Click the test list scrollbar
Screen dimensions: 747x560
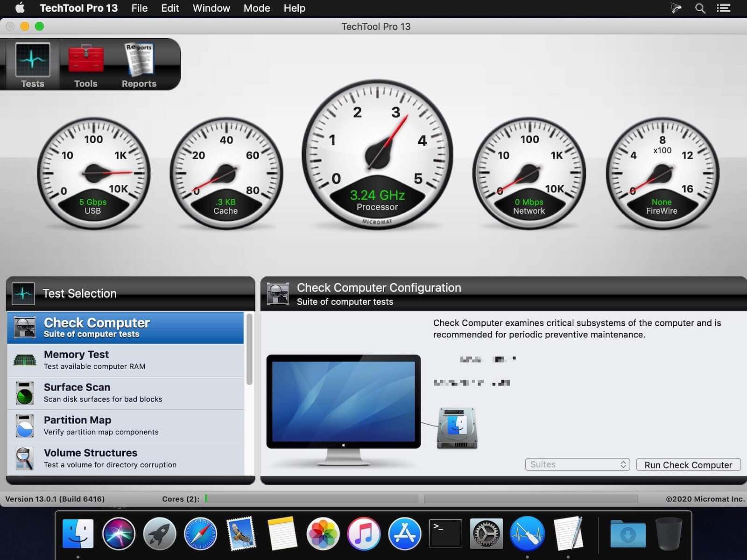(x=249, y=349)
